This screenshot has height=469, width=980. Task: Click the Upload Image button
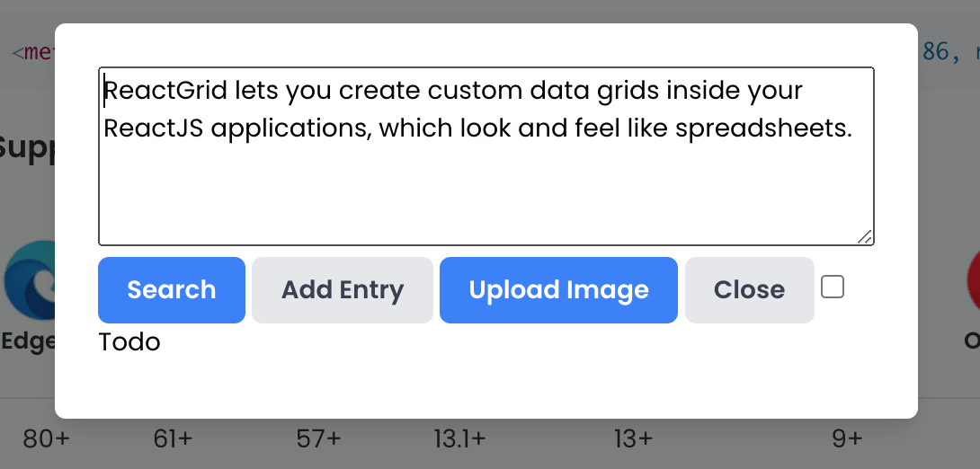[x=558, y=290]
